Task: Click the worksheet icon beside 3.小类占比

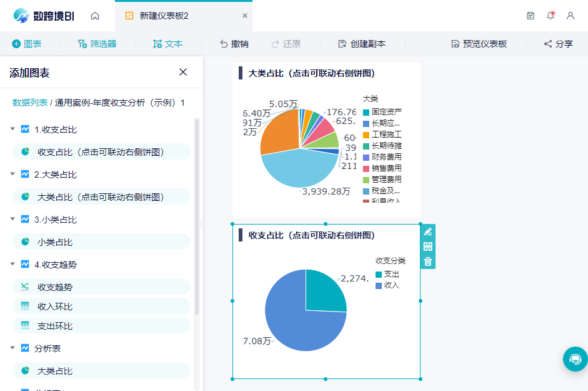Action: (25, 219)
